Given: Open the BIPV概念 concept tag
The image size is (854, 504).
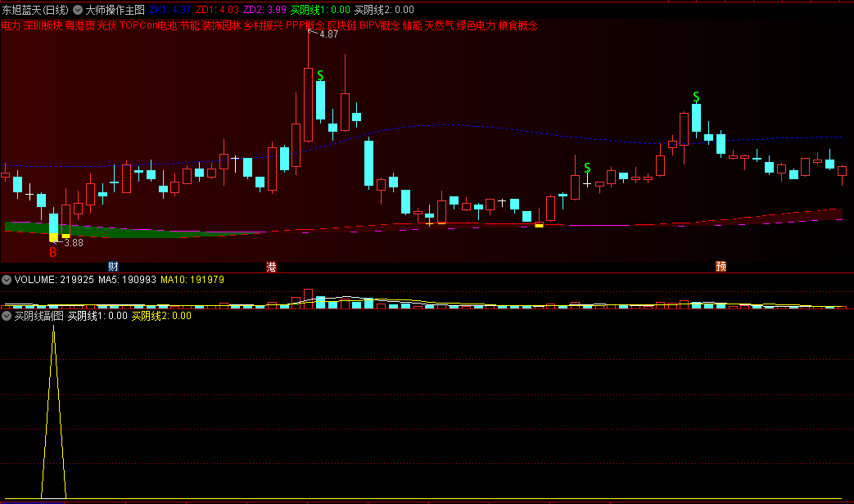Looking at the screenshot, I should tap(380, 25).
